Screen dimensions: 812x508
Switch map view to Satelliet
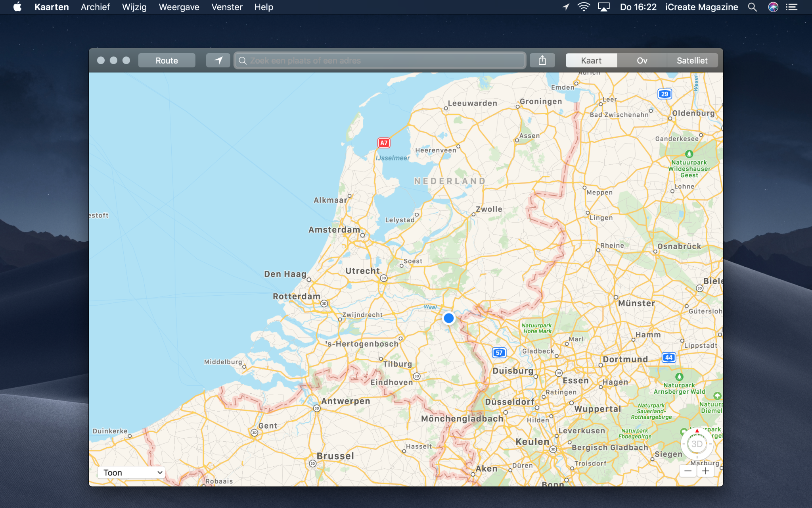click(x=692, y=60)
